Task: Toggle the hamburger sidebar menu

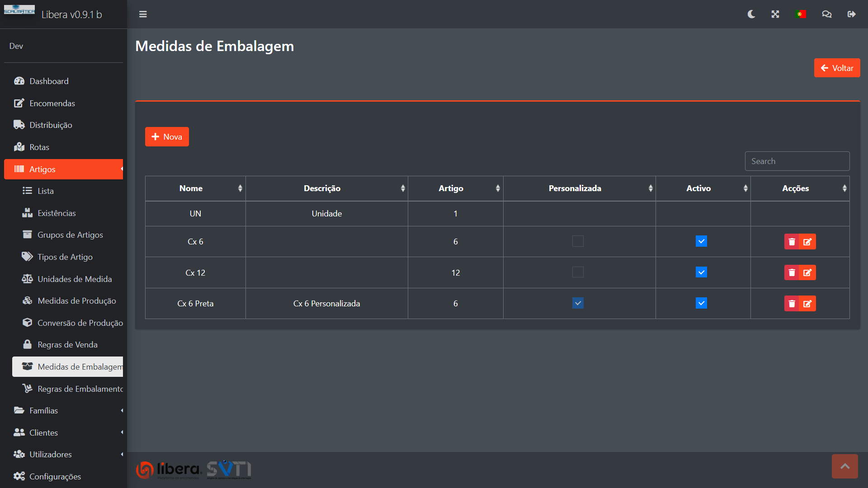Action: (x=143, y=14)
